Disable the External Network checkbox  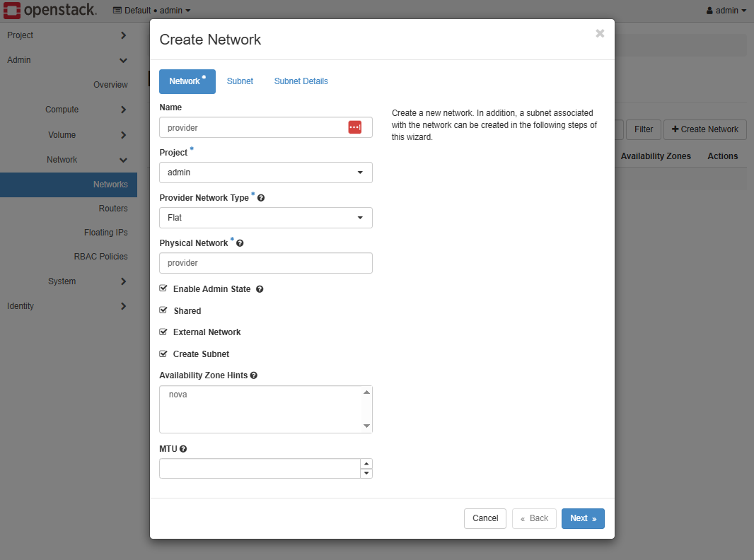click(x=163, y=332)
